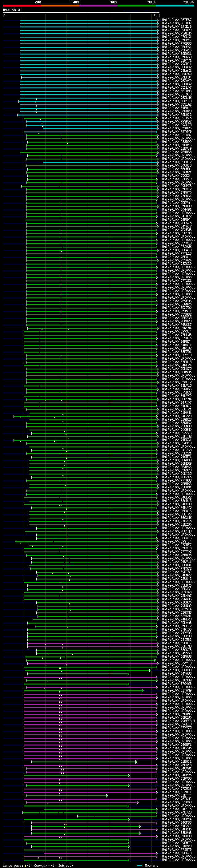Viewport: 197px width, 868px height.
Task: Select hit UniRef100_B3RUX0
Action: tap(176, 423)
